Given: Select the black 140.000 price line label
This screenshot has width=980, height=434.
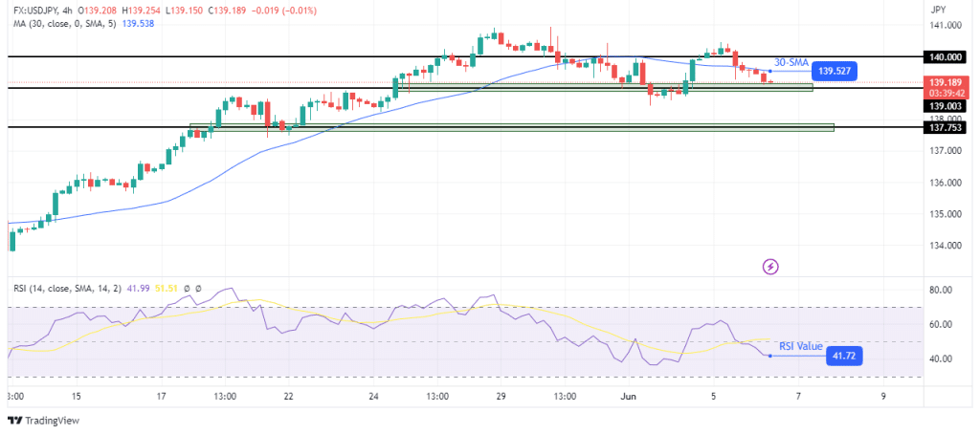Looking at the screenshot, I should click(945, 56).
